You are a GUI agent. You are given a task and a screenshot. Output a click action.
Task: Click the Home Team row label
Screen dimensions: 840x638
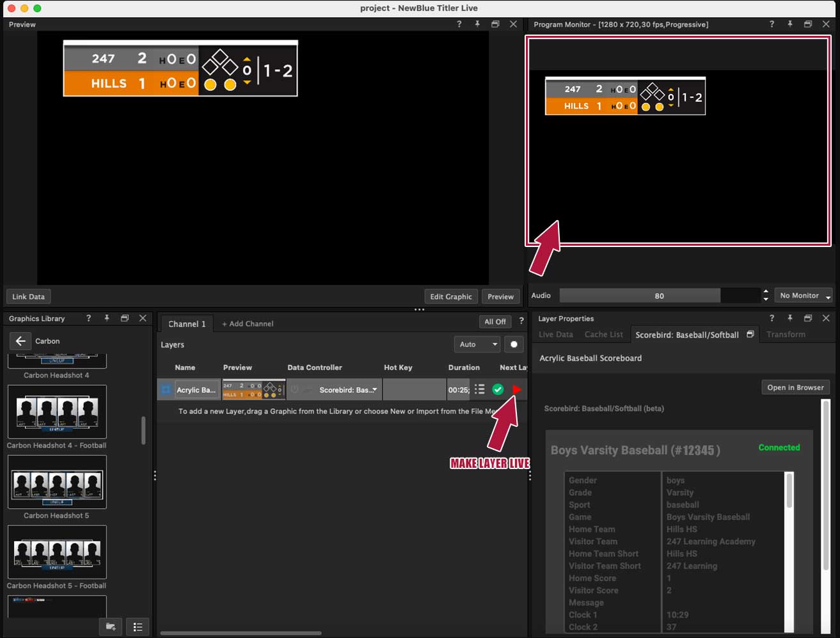point(592,529)
